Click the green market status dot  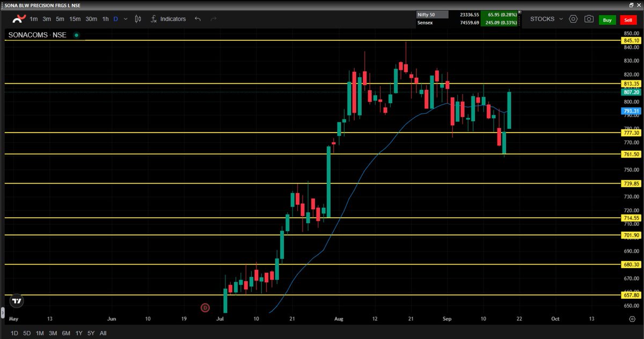tap(76, 35)
